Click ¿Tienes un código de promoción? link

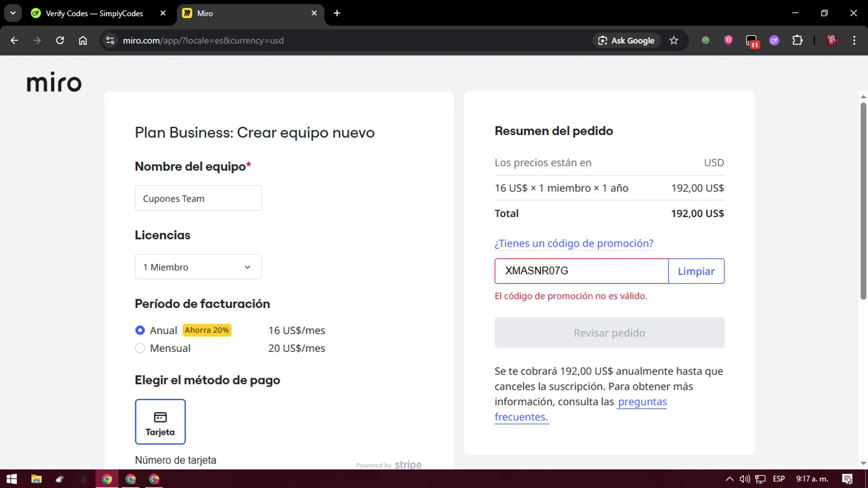[x=574, y=244]
